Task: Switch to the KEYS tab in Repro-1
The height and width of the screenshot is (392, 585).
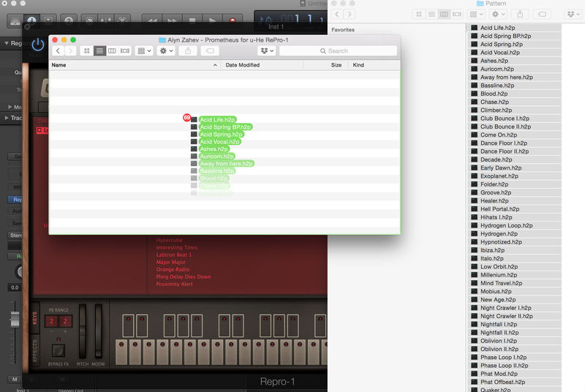Action: [34, 318]
